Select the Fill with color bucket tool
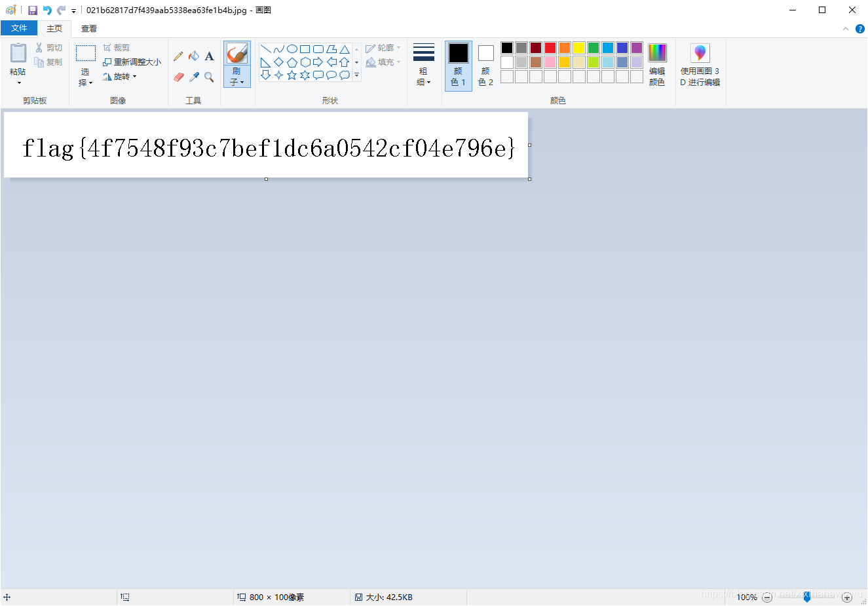This screenshot has height=606, width=868. (194, 56)
